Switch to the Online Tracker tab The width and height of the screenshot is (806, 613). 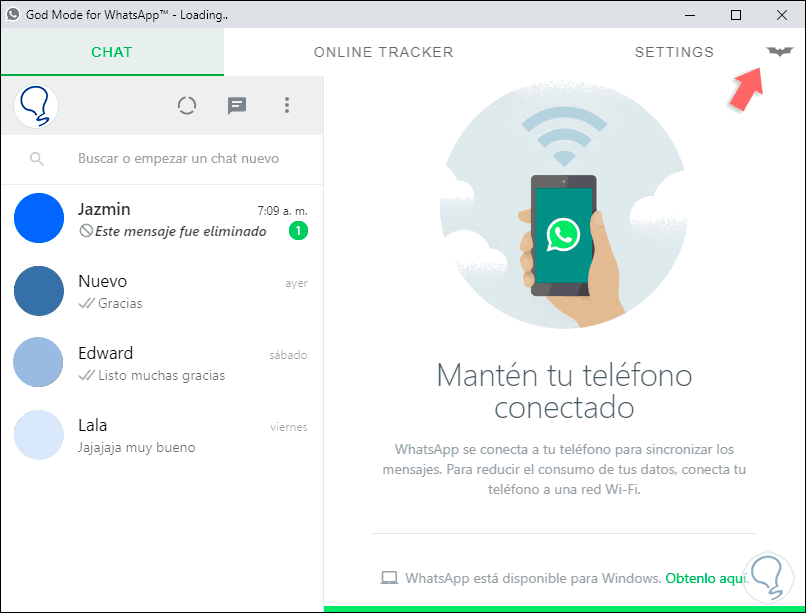383,52
